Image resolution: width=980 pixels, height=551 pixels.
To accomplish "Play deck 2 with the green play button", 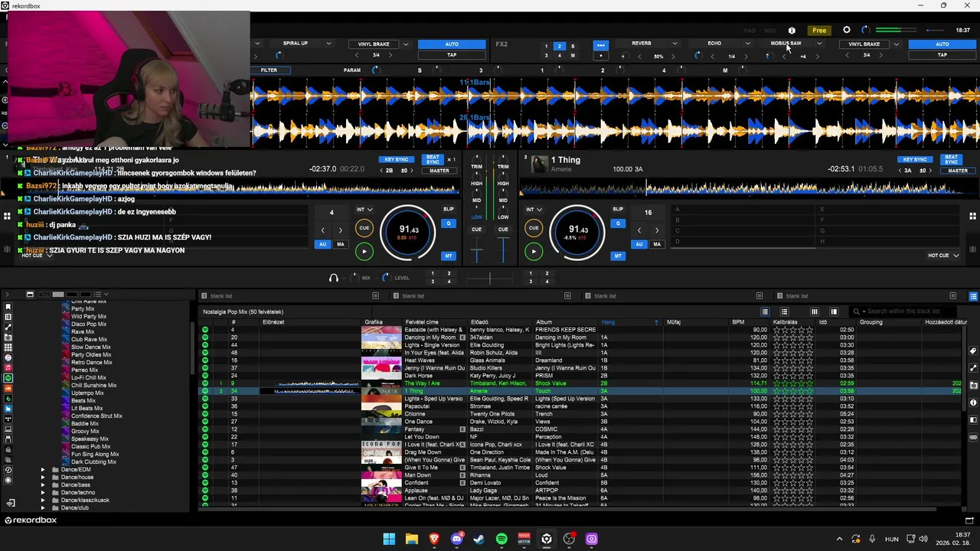I will coord(534,251).
